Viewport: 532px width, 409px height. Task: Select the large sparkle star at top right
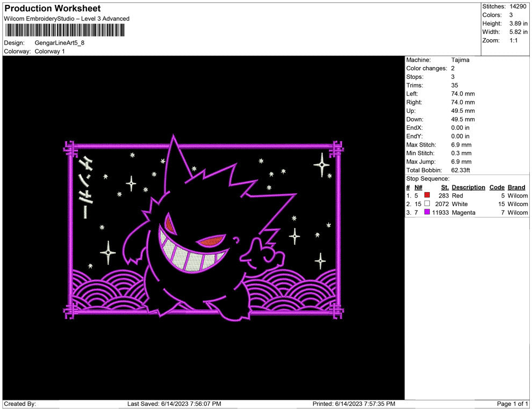click(x=322, y=165)
